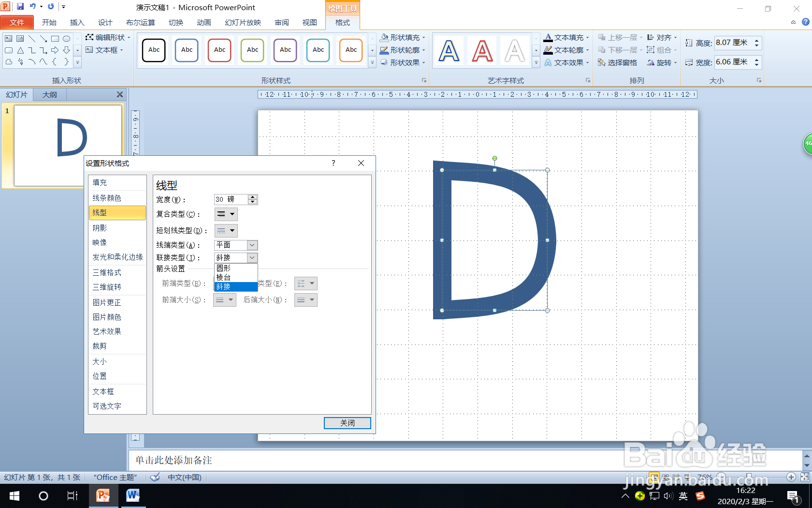This screenshot has height=508, width=812.
Task: Select the rounded rectangle shape
Action: 9,50
